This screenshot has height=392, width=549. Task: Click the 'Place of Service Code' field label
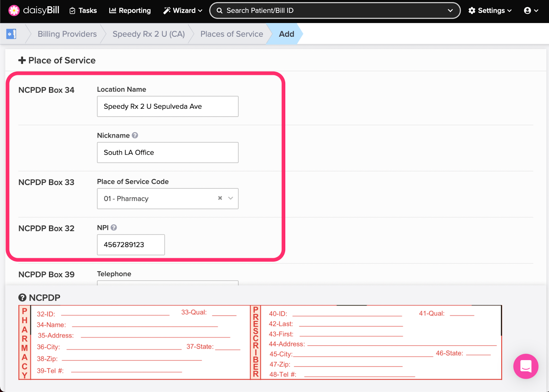click(x=133, y=182)
